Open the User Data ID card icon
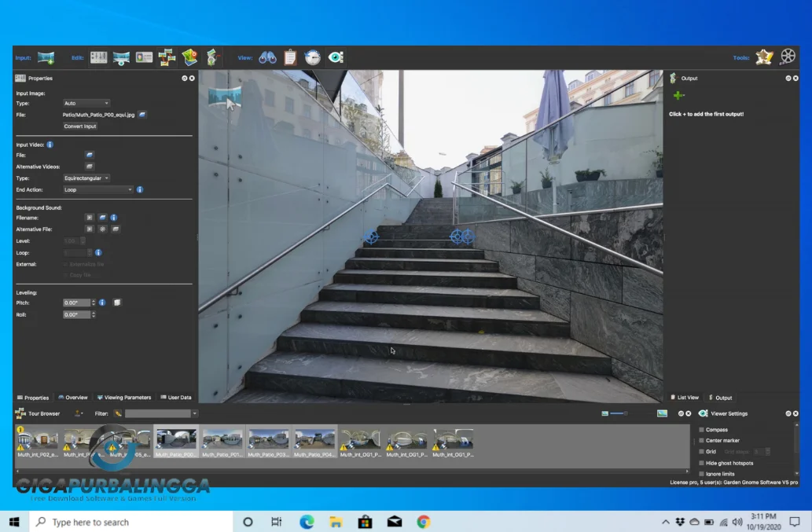Screen dimensions: 812x532 point(144,57)
